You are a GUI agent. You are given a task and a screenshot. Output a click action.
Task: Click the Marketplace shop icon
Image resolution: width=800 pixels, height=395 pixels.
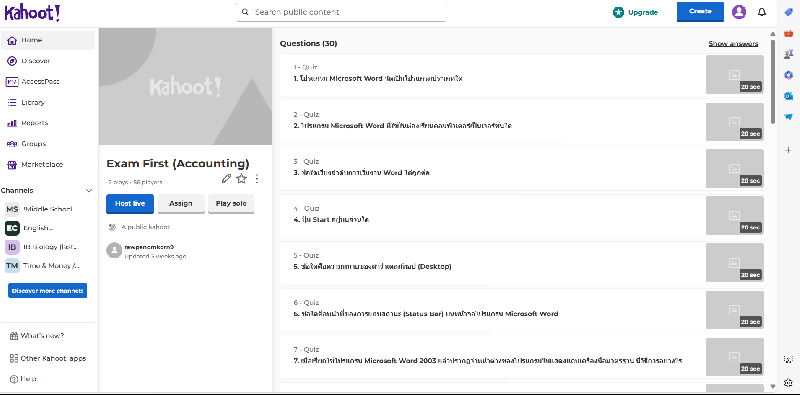tap(12, 165)
